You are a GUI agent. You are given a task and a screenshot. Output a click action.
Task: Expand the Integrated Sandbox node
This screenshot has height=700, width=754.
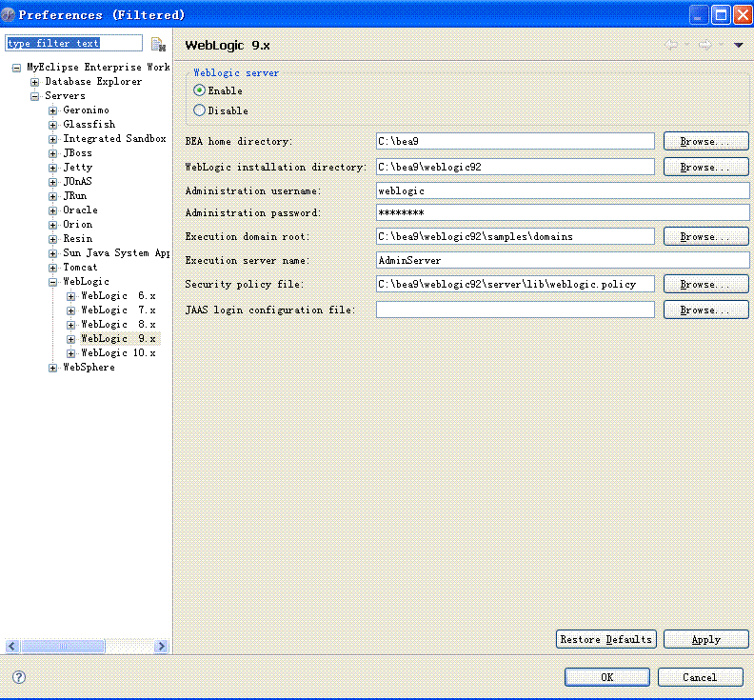click(53, 139)
